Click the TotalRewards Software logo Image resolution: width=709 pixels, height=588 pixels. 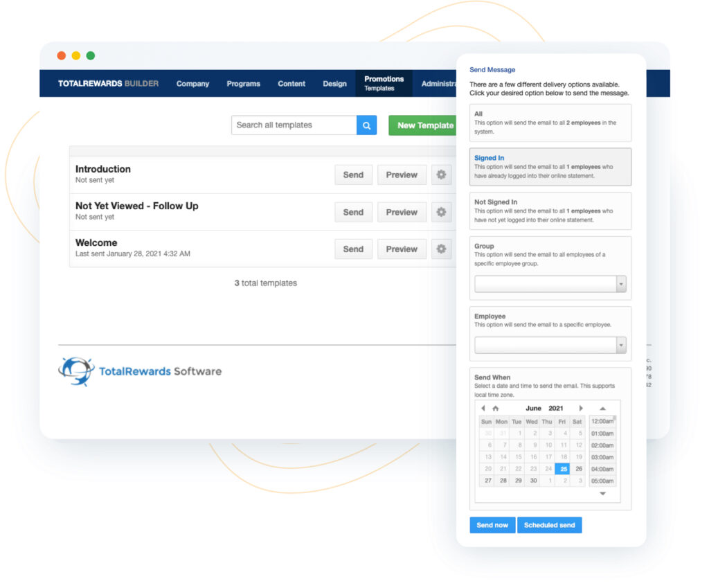point(139,371)
